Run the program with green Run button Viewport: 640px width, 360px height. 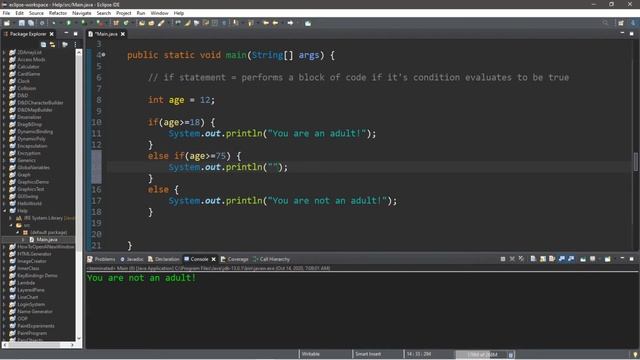(69, 23)
